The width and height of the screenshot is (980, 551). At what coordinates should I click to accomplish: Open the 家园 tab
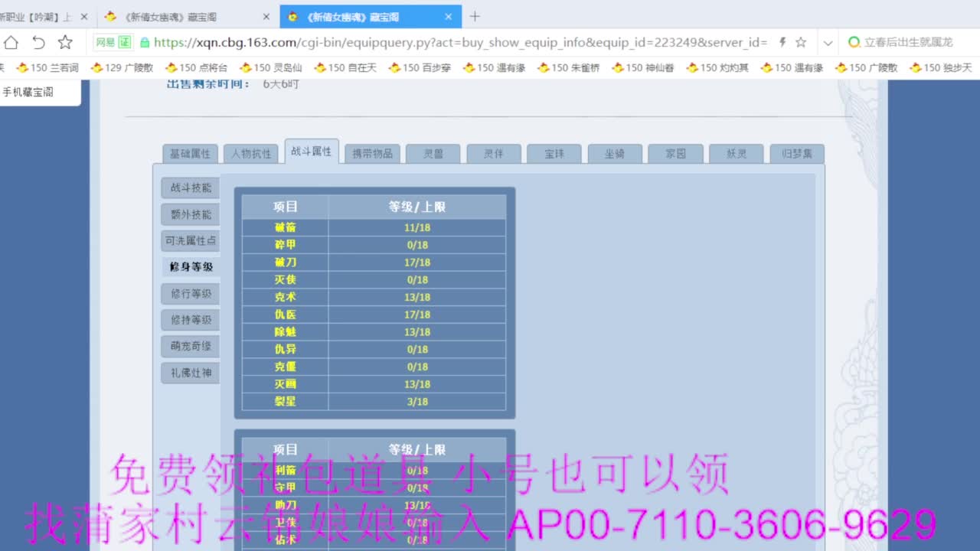click(676, 154)
